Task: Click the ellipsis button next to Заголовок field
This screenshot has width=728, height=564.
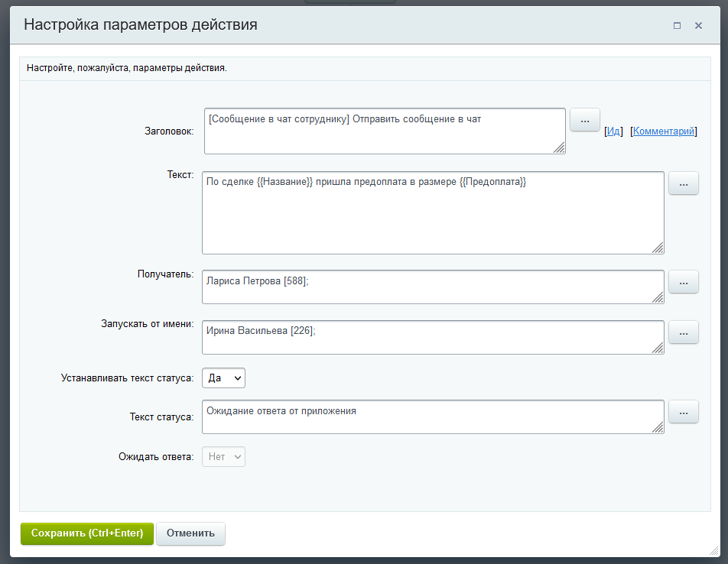Action: click(x=585, y=120)
